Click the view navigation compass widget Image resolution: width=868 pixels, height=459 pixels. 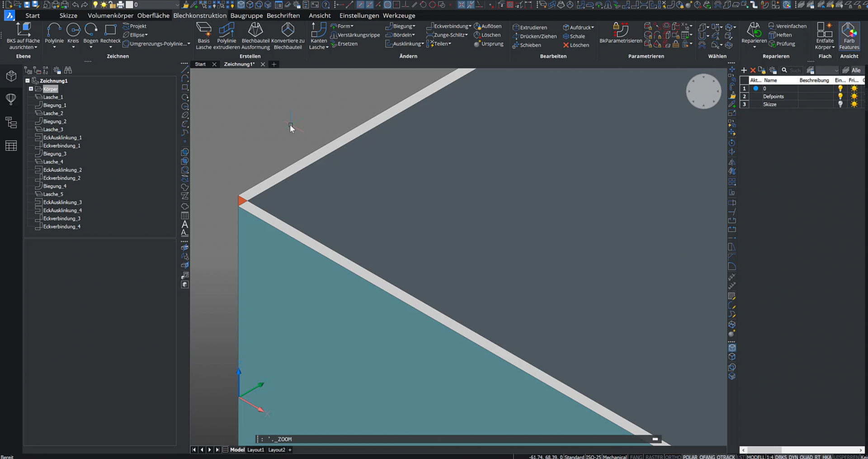703,91
